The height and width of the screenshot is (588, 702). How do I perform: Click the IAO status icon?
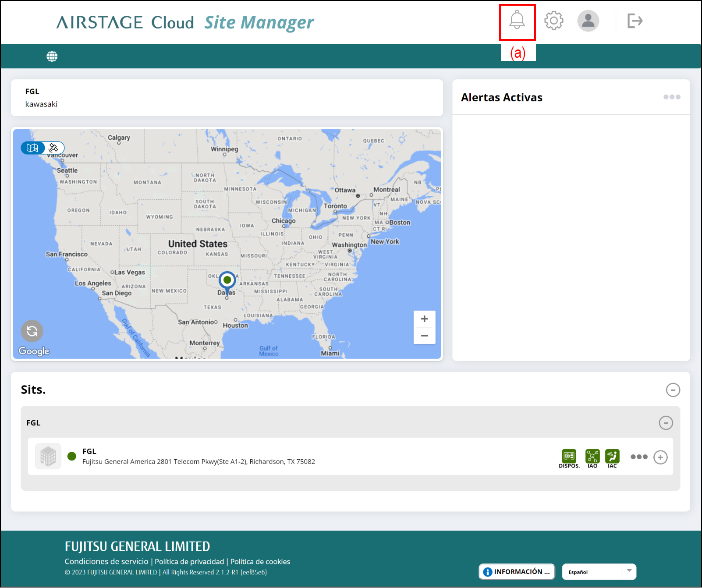point(592,457)
